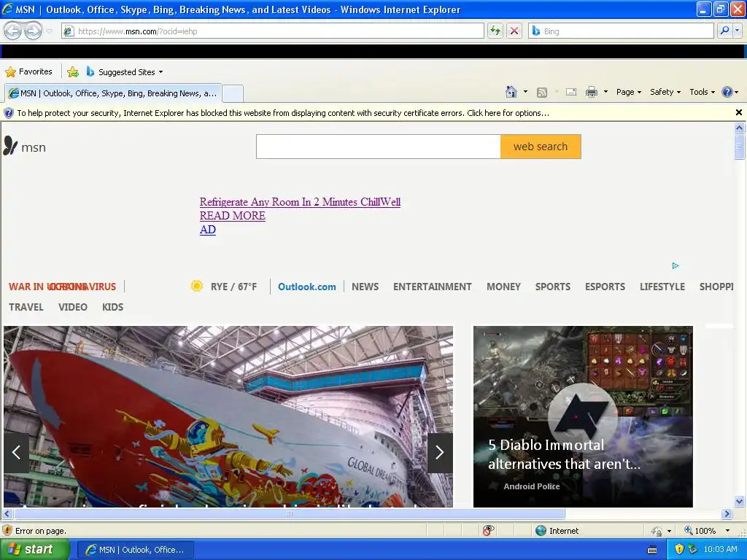This screenshot has height=560, width=747.
Task: Open the RYE 67°F weather link
Action: coord(223,287)
